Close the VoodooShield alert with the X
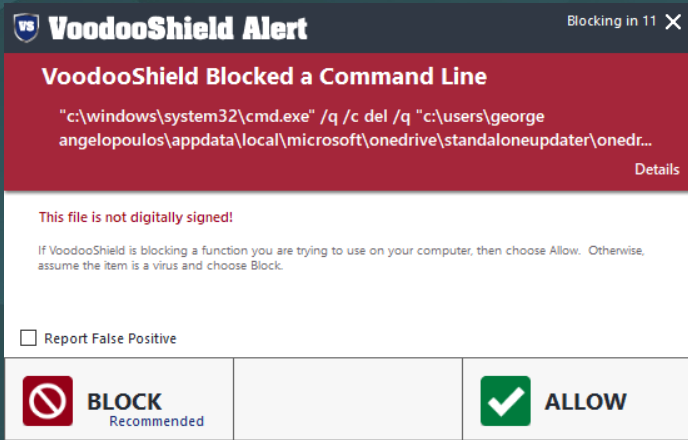This screenshot has height=440, width=688. click(x=672, y=22)
